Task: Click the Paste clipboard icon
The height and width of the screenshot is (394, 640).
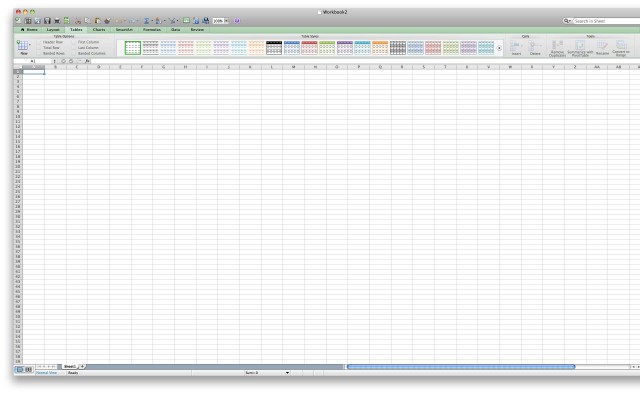Action: click(97, 20)
